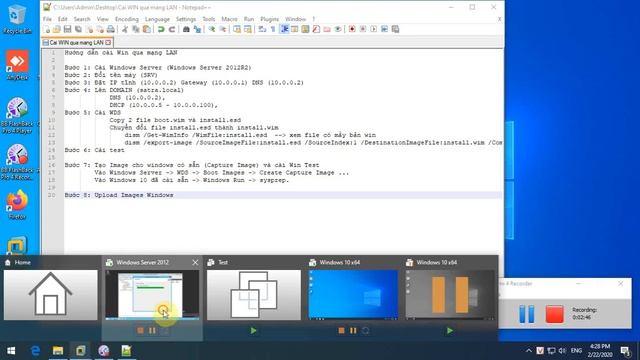This screenshot has height=360, width=640.
Task: Power on the Test VM
Action: click(253, 331)
